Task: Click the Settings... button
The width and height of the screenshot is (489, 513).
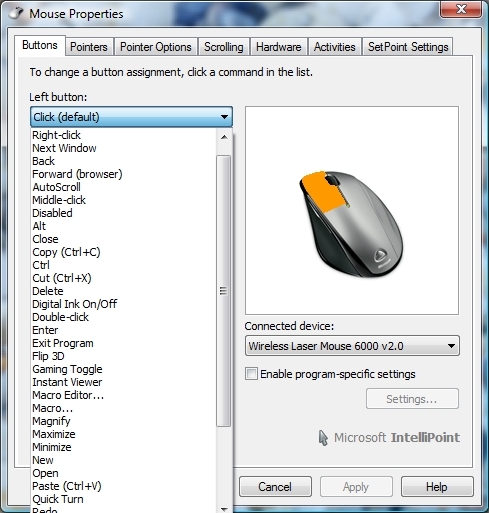Action: click(412, 399)
